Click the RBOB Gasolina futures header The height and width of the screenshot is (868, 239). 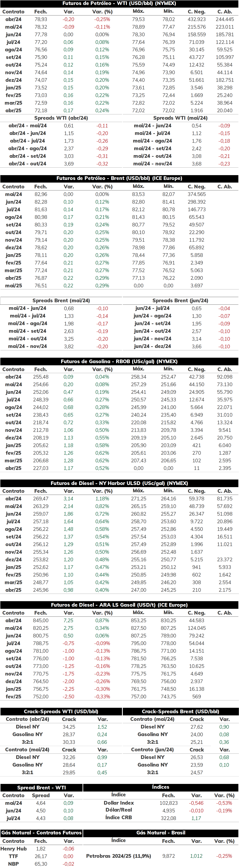[119, 361]
